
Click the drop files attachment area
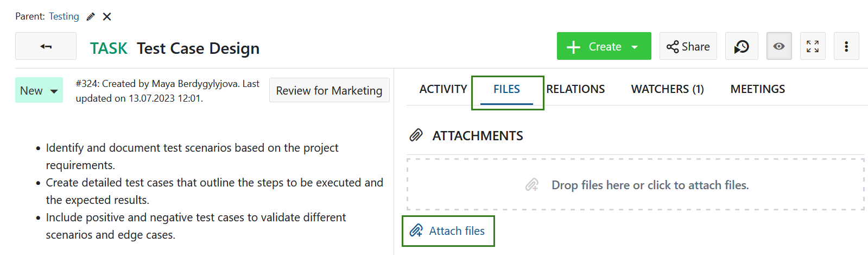click(635, 185)
